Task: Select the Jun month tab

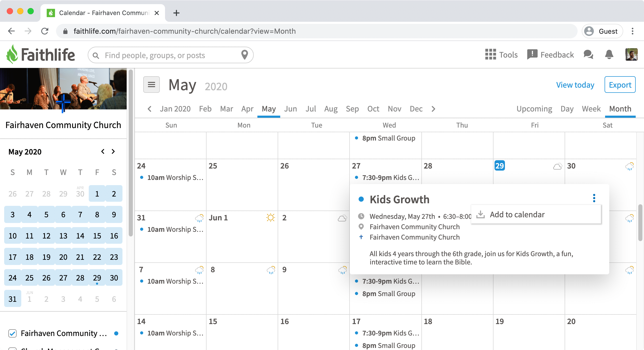Action: [x=290, y=109]
